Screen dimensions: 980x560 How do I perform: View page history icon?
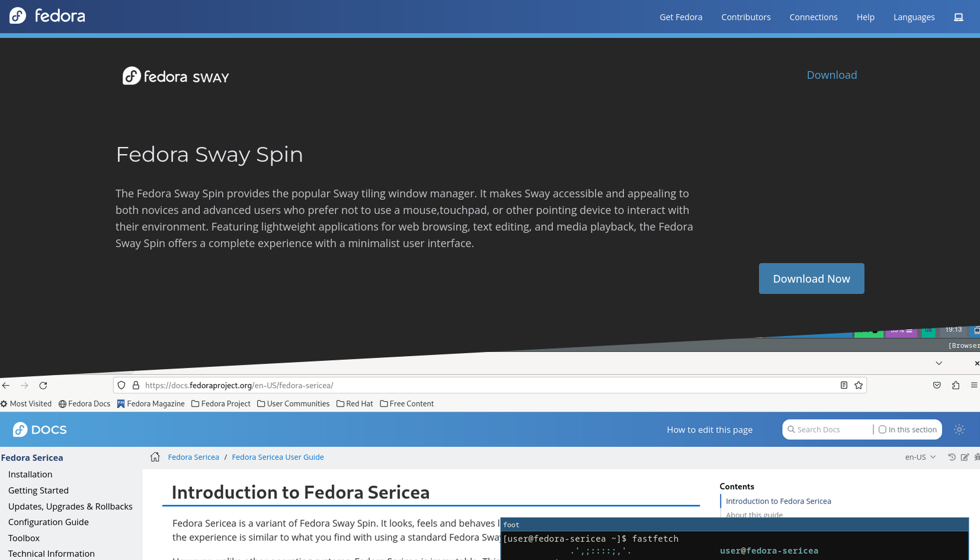tap(952, 457)
